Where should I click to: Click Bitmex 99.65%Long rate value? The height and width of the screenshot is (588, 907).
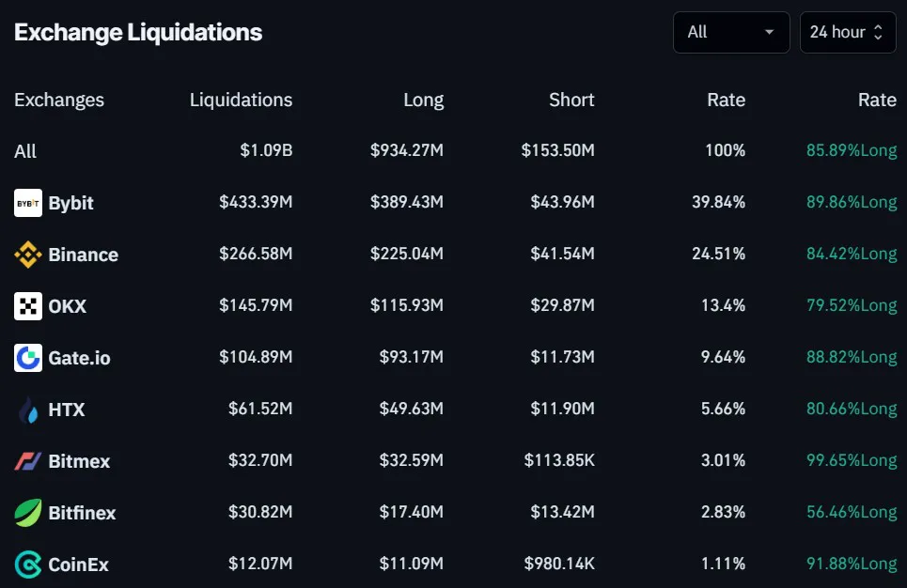[x=851, y=460]
